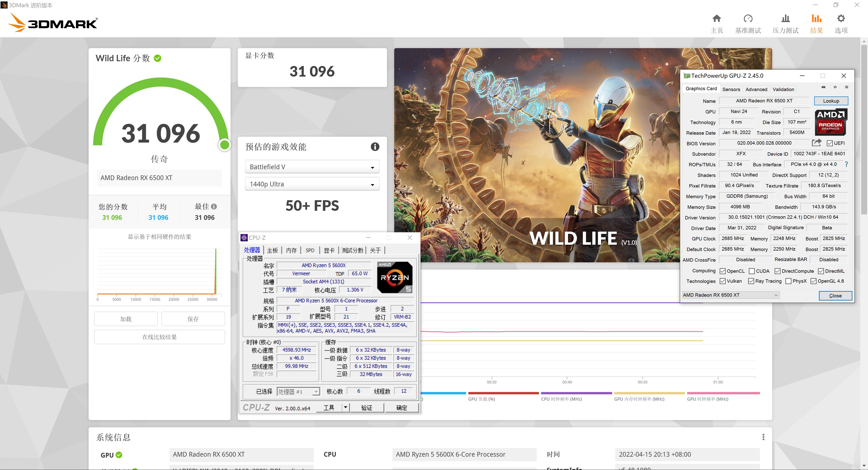868x470 pixels.
Task: Click the BIOS export share icon
Action: click(816, 143)
